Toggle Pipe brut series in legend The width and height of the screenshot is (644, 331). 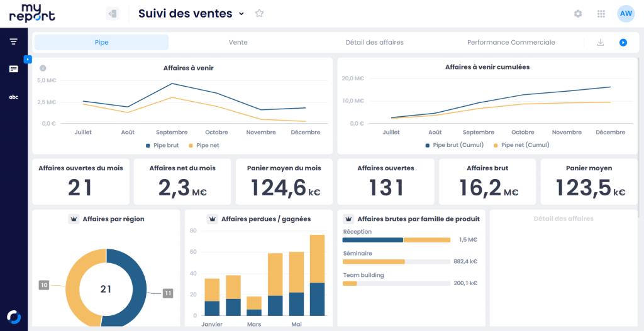pos(162,145)
